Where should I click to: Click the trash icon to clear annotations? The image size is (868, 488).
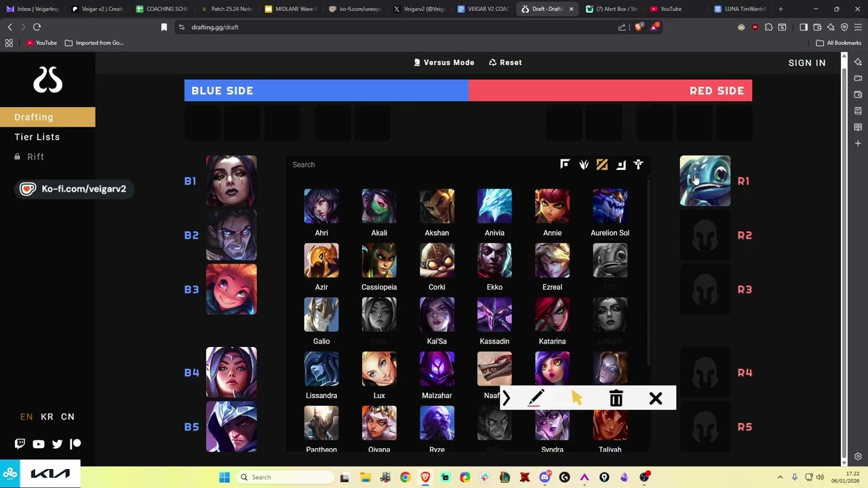pyautogui.click(x=616, y=399)
